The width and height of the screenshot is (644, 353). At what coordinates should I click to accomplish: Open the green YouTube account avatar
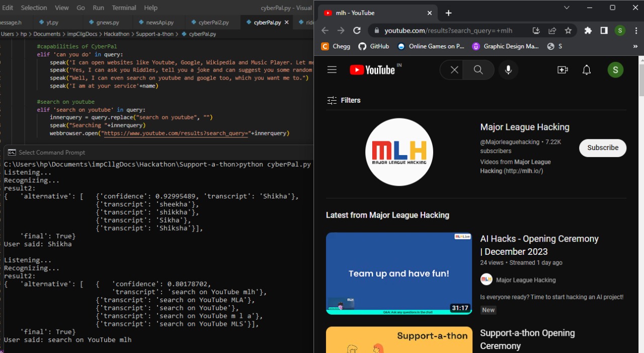[615, 70]
